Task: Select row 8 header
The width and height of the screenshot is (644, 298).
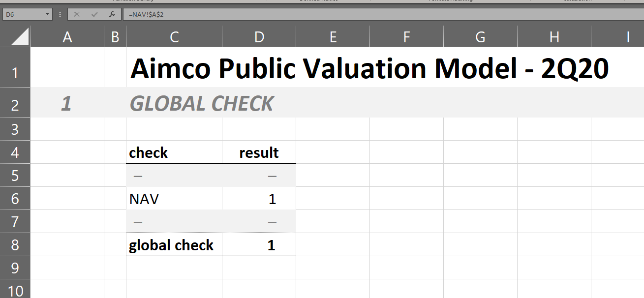Action: click(15, 244)
